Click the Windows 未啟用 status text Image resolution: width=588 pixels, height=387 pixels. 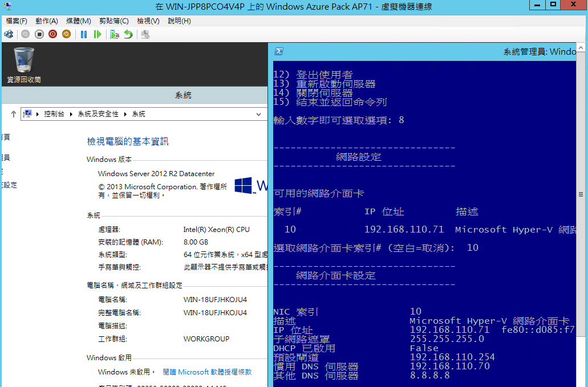coord(127,372)
